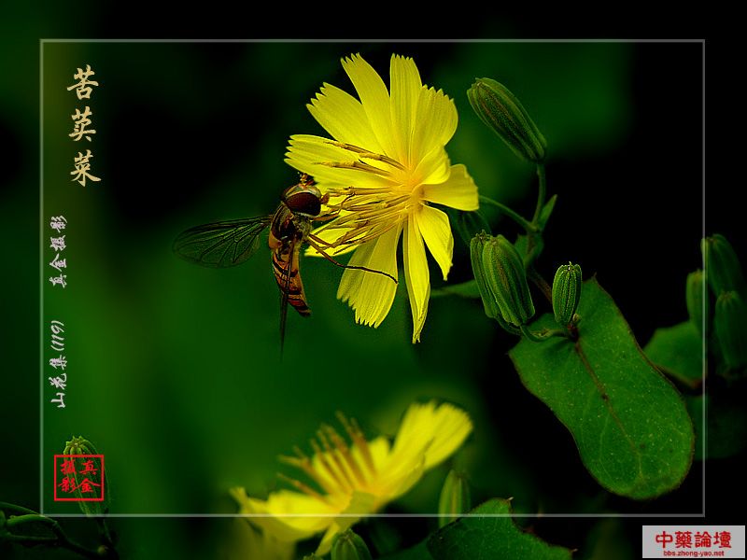Screen dimensions: 747x560
Task: Click the vertical 山花集 (119) caption
Action: [x=58, y=364]
